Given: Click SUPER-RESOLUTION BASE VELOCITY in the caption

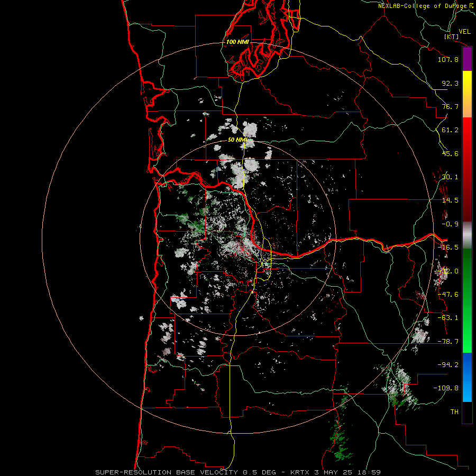Looking at the screenshot, I should [167, 472].
